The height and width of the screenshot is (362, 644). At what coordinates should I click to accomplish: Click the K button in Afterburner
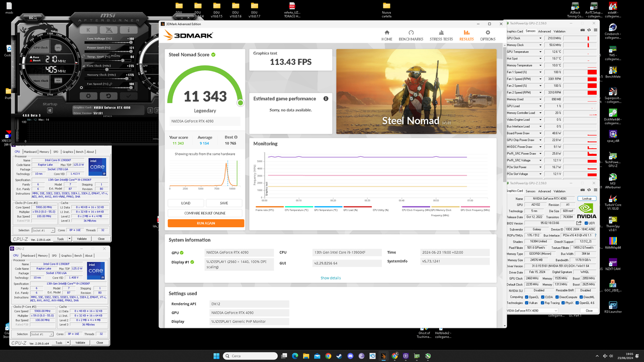click(x=89, y=30)
